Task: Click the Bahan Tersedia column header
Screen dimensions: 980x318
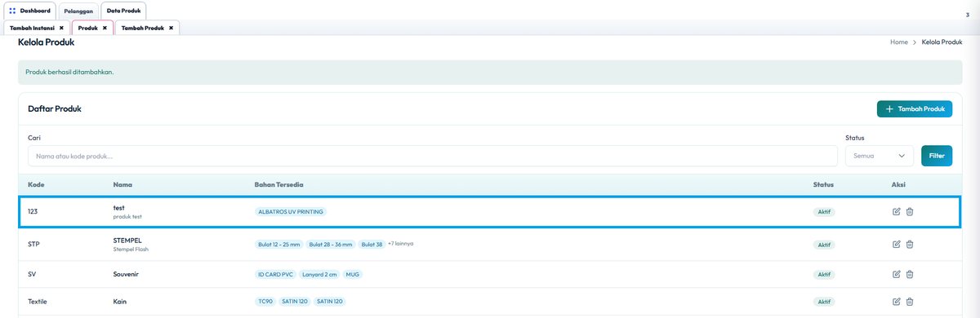Action: (x=278, y=184)
